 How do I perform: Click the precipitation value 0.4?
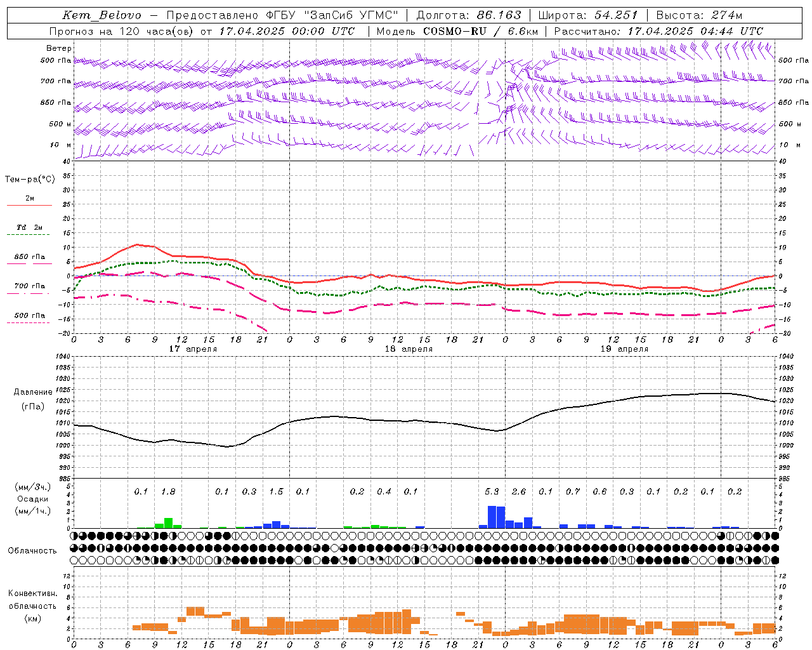click(x=384, y=492)
